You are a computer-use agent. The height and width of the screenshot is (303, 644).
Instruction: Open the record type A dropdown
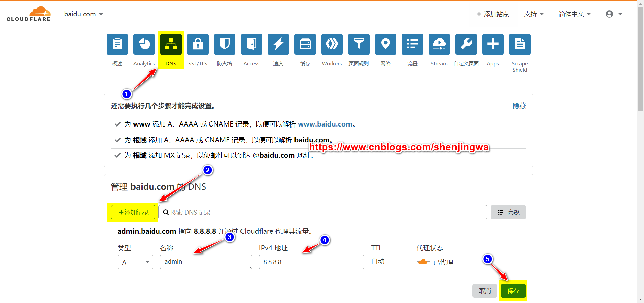[136, 262]
